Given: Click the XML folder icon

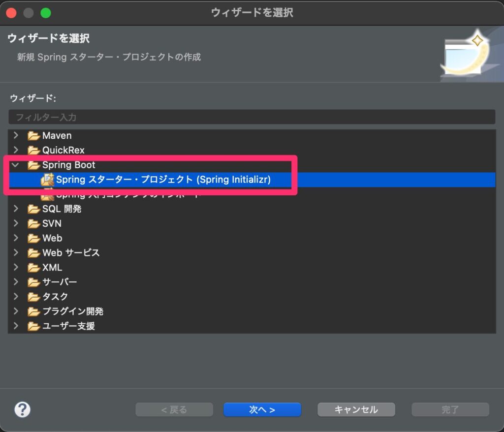Looking at the screenshot, I should coord(33,268).
